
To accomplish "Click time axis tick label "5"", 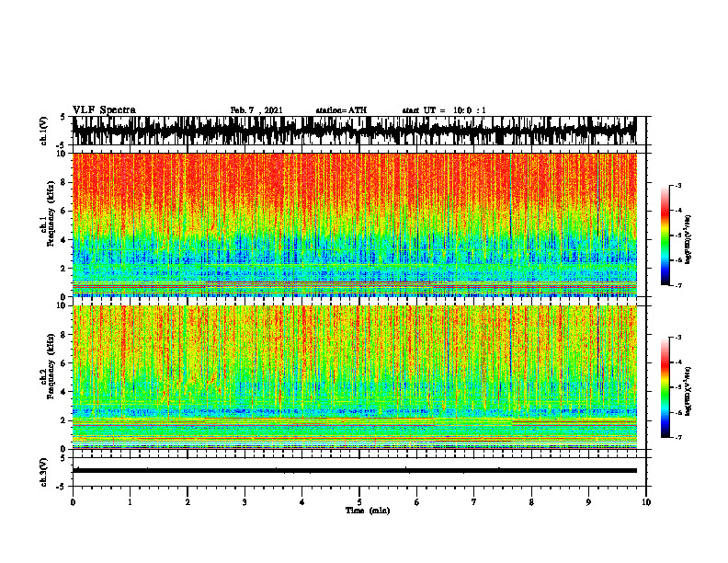I will [359, 502].
